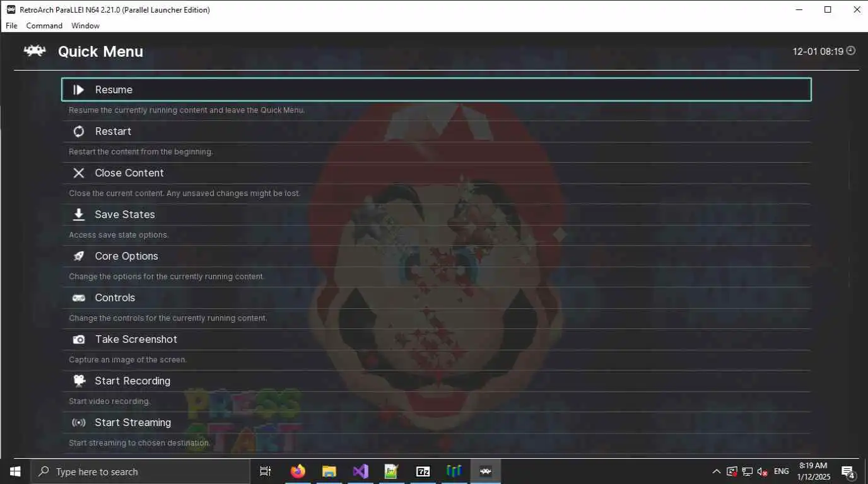Viewport: 868px width, 484px height.
Task: Select Close Content entry
Action: click(x=436, y=173)
